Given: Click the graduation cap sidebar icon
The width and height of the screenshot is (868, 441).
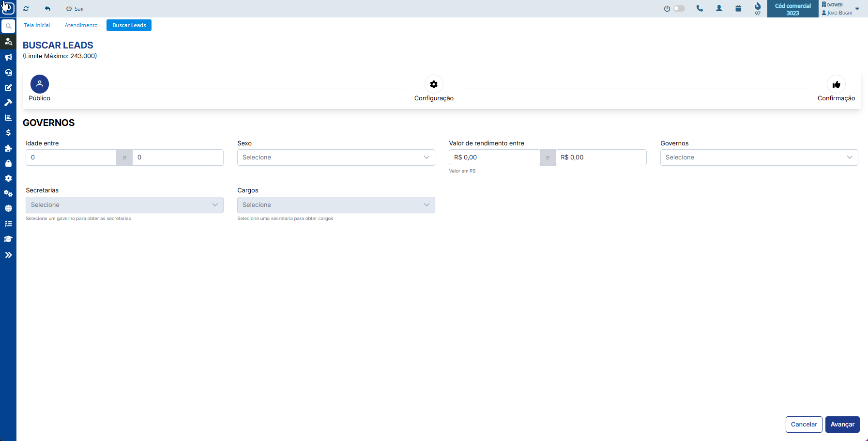Looking at the screenshot, I should point(8,239).
